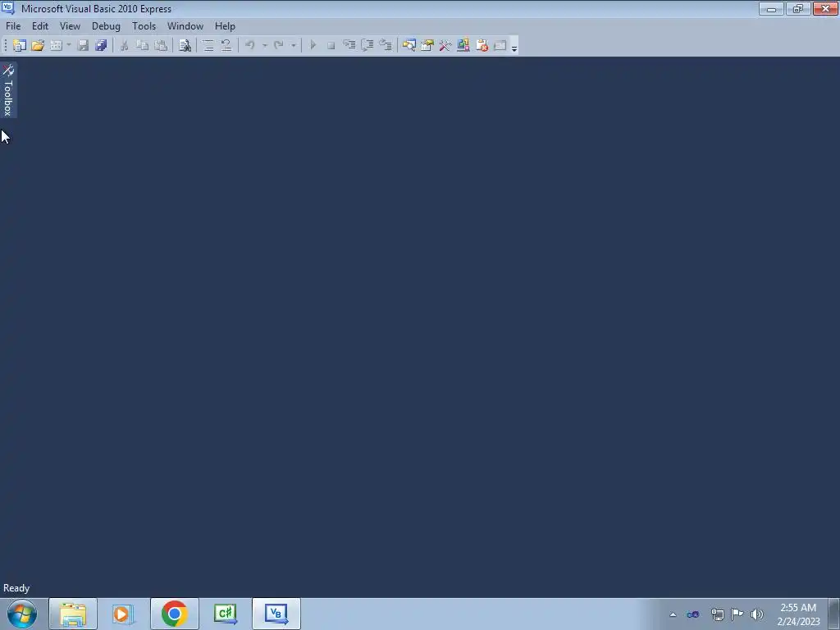Open the Window menu
The image size is (840, 630).
[x=185, y=25]
